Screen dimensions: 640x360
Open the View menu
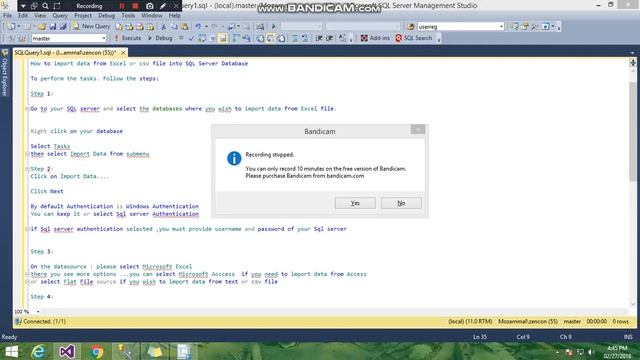(x=40, y=16)
